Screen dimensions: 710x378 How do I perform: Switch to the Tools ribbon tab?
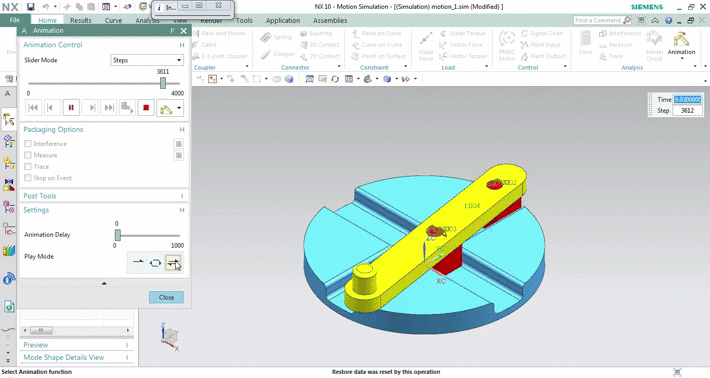point(244,20)
